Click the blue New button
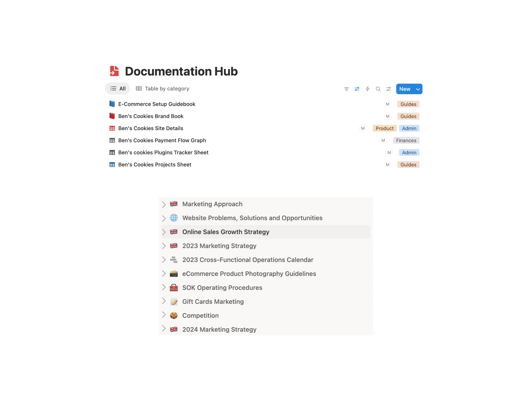This screenshot has width=532, height=399. point(405,89)
